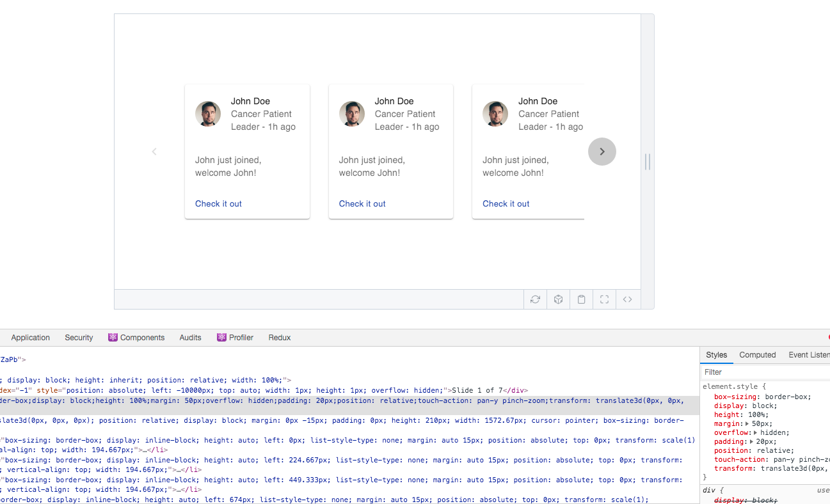
Task: Click Check it out on the middle card
Action: [362, 203]
